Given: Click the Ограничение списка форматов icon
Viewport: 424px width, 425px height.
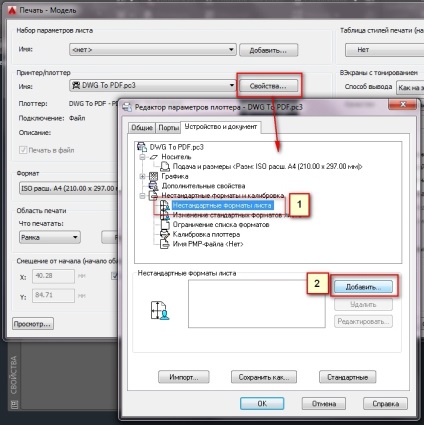Looking at the screenshot, I should tap(165, 224).
